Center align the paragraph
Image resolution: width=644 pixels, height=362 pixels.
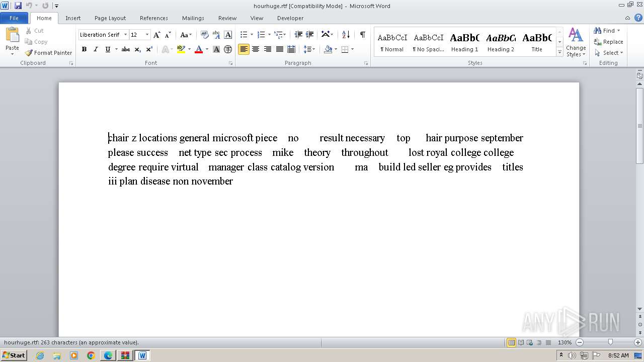pos(256,49)
